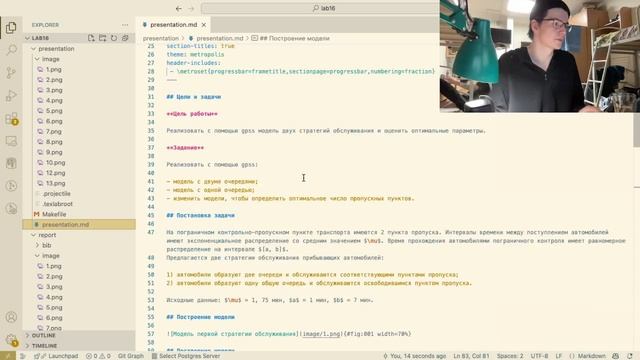Click the New File icon in Explorer

tap(91, 38)
